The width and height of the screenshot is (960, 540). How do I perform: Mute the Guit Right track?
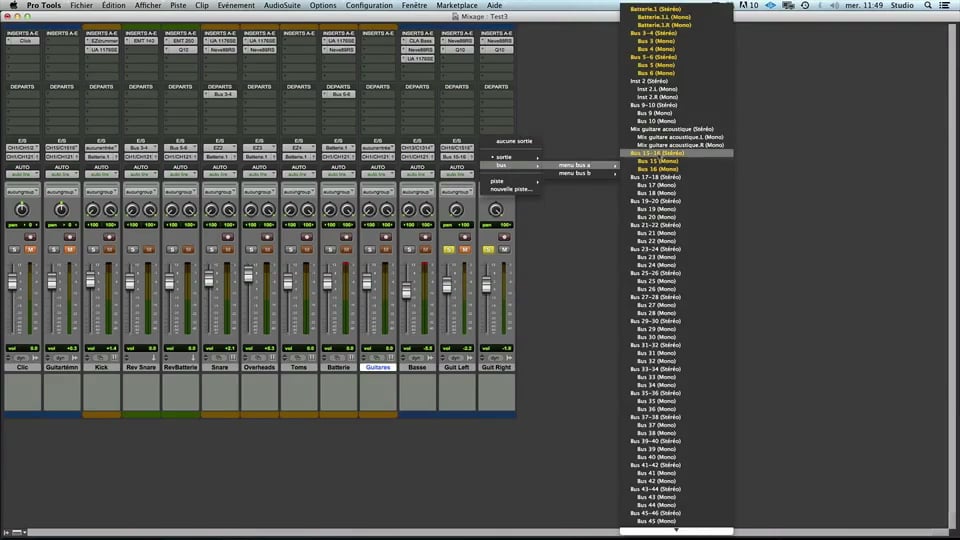click(504, 250)
